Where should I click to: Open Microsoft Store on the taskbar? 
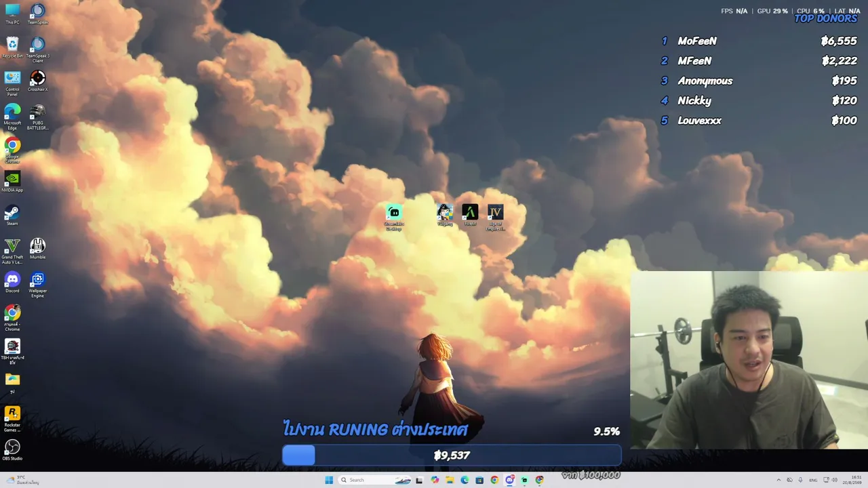point(479,480)
